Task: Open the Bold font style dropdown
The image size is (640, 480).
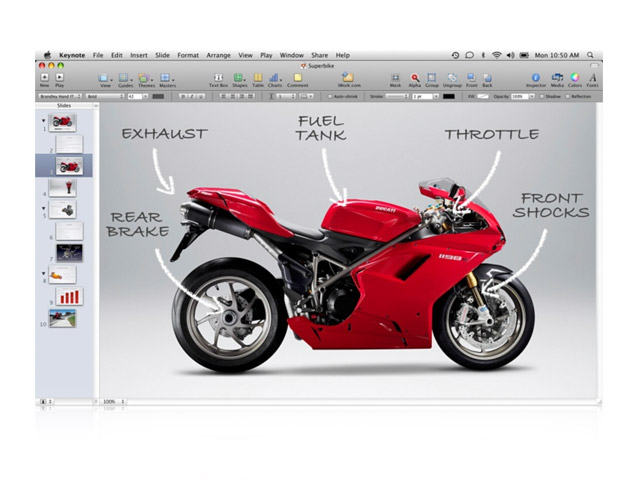Action: click(105, 96)
